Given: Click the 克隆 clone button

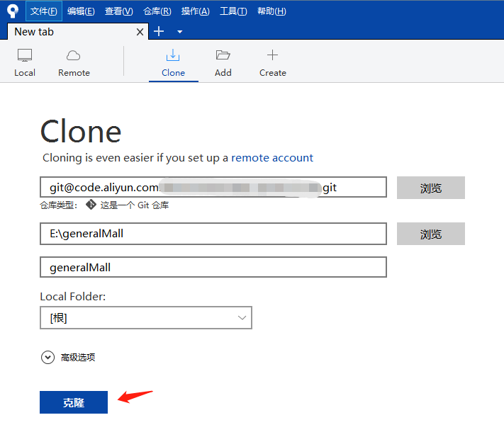Looking at the screenshot, I should pos(74,402).
